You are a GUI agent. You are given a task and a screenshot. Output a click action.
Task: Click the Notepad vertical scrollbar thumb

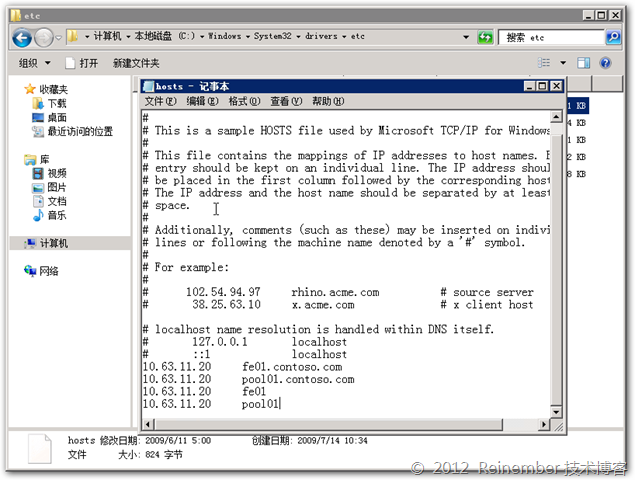point(556,271)
